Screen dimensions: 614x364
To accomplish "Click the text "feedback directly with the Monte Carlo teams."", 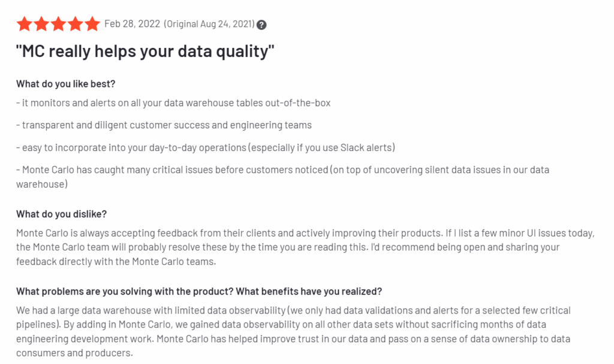I will pos(116,261).
